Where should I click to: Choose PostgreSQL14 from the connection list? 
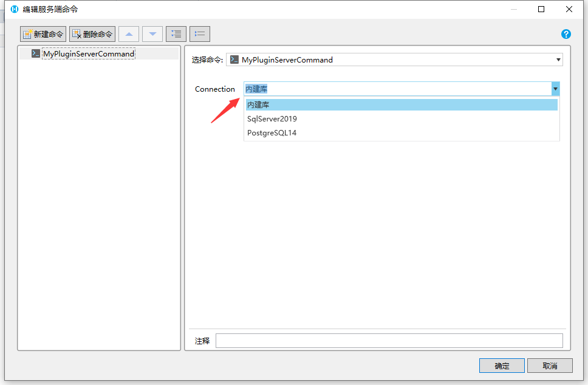[402, 133]
